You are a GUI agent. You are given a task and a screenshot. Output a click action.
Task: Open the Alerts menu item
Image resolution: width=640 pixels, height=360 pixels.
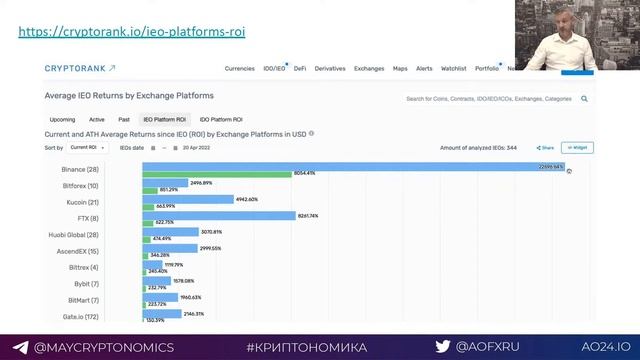coord(424,69)
